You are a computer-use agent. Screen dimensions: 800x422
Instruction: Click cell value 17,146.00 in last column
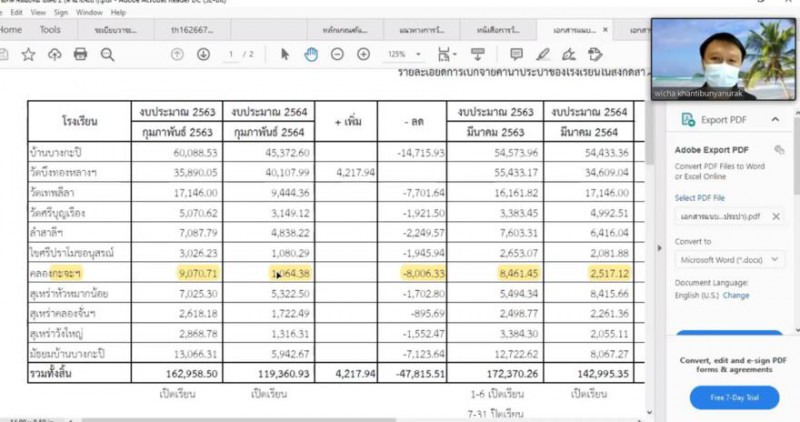click(x=607, y=192)
